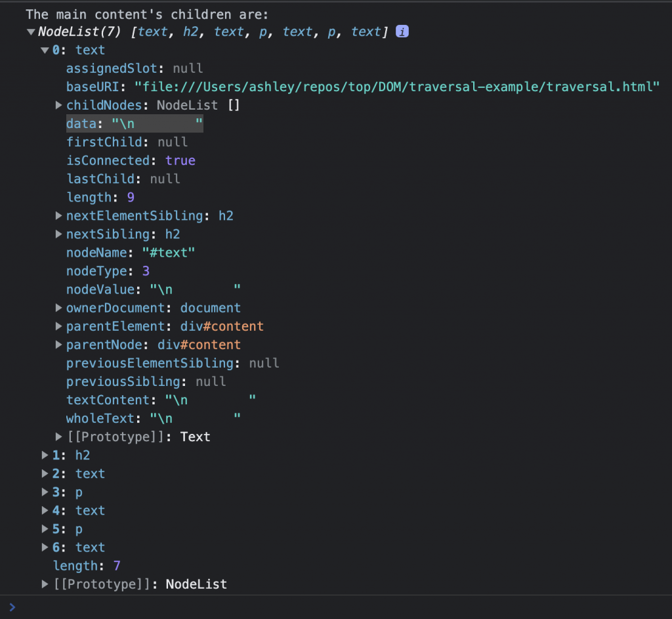Image resolution: width=672 pixels, height=619 pixels.
Task: Expand item 3: p
Action: pyautogui.click(x=45, y=492)
